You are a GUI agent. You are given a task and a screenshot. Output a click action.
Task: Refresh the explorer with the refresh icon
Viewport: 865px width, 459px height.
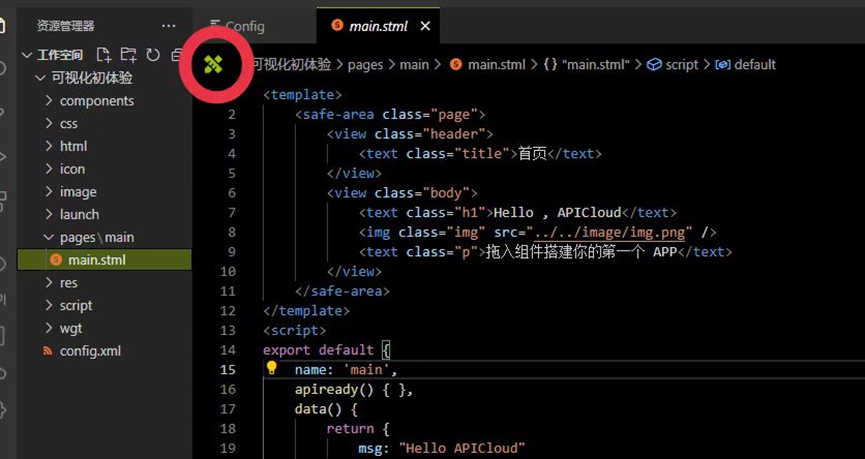(x=153, y=55)
